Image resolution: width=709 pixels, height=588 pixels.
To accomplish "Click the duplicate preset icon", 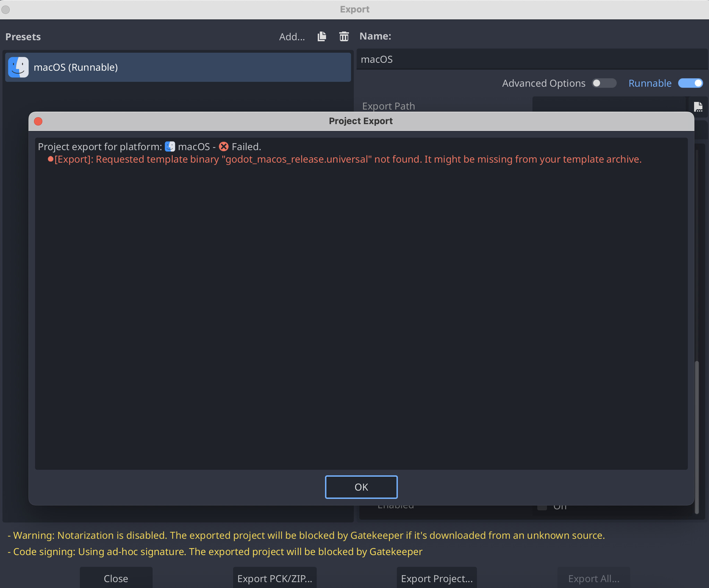I will pyautogui.click(x=322, y=36).
